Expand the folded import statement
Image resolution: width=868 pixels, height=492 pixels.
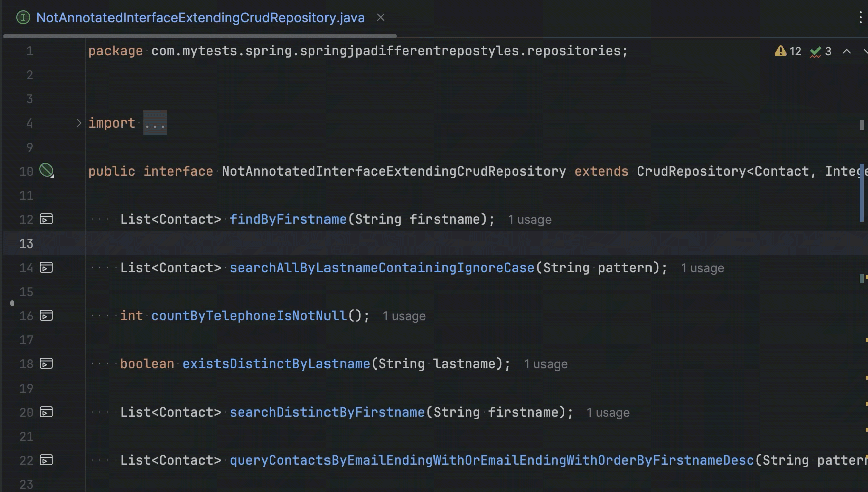154,122
